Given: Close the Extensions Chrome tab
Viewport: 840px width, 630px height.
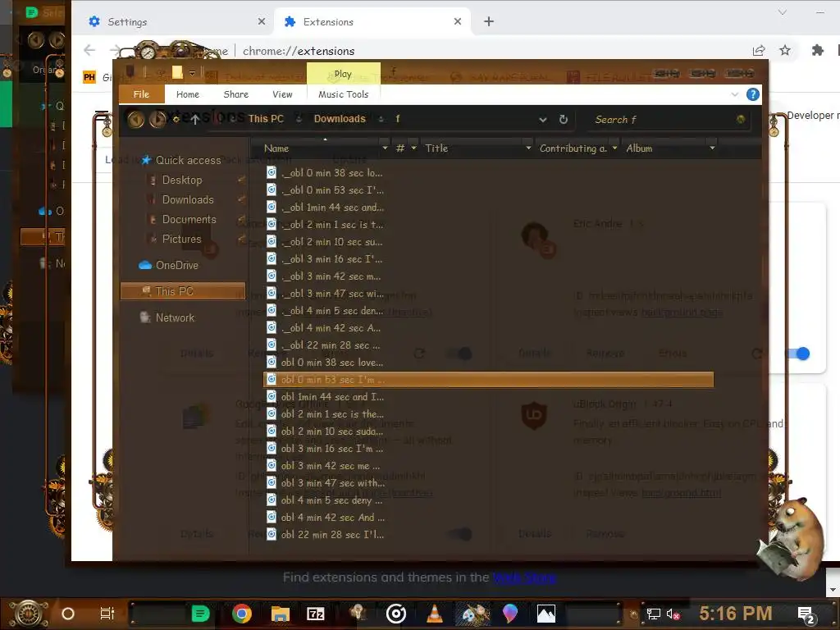Looking at the screenshot, I should pos(458,21).
